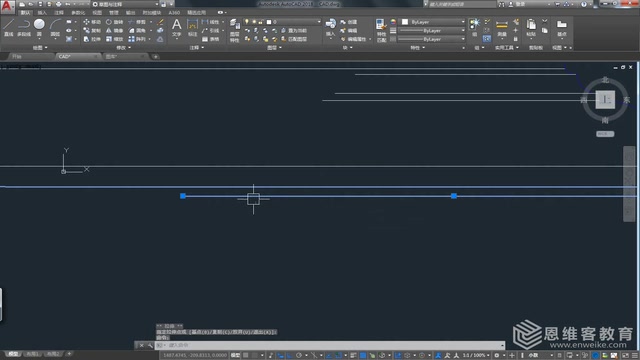Viewport: 640px width, 360px height.
Task: Select the Circle (圆) tool in ribbon
Action: pos(39,28)
